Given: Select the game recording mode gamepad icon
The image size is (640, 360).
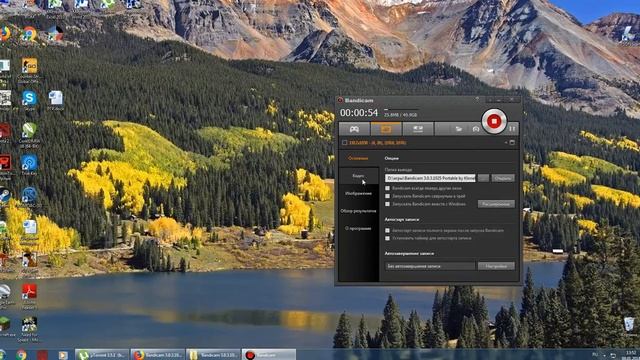Looking at the screenshot, I should pyautogui.click(x=354, y=129).
